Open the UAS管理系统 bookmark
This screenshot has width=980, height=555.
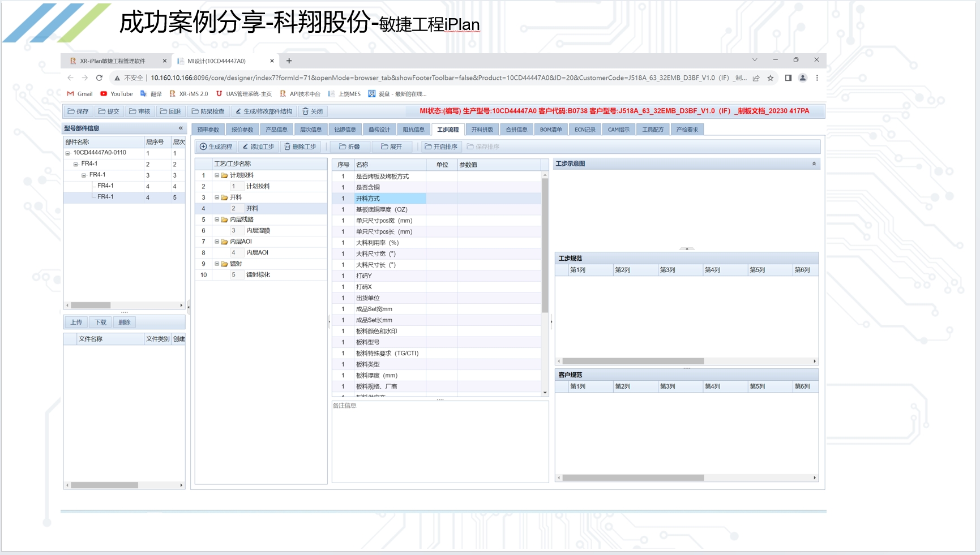click(244, 94)
